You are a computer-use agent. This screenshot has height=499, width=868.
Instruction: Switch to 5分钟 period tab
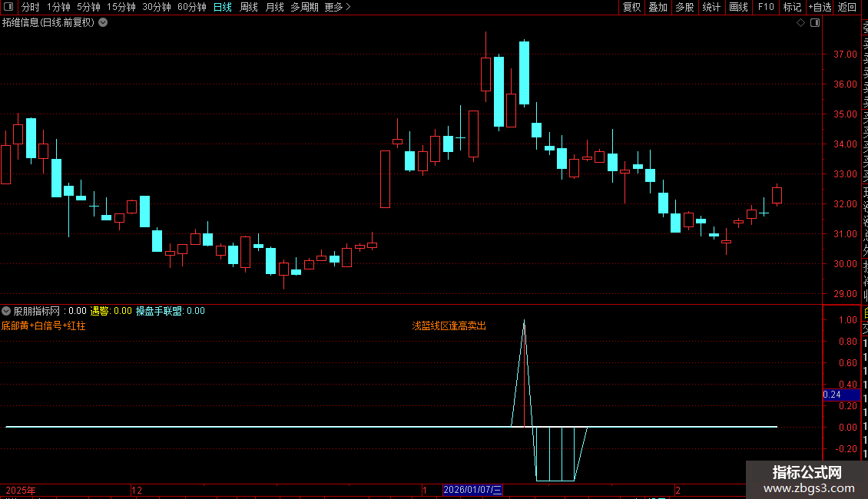tap(88, 7)
